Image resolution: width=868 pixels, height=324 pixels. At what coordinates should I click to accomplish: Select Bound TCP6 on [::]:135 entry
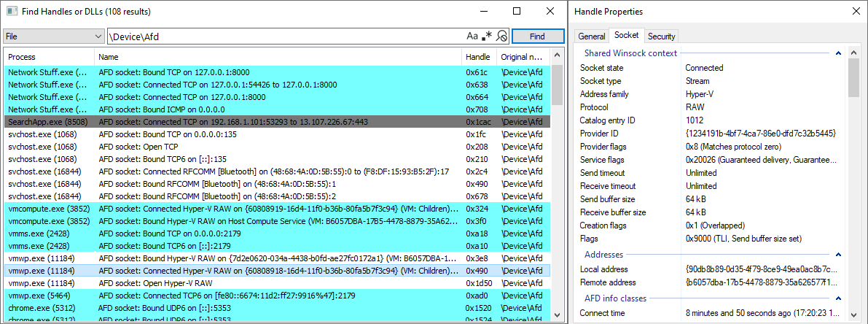277,159
